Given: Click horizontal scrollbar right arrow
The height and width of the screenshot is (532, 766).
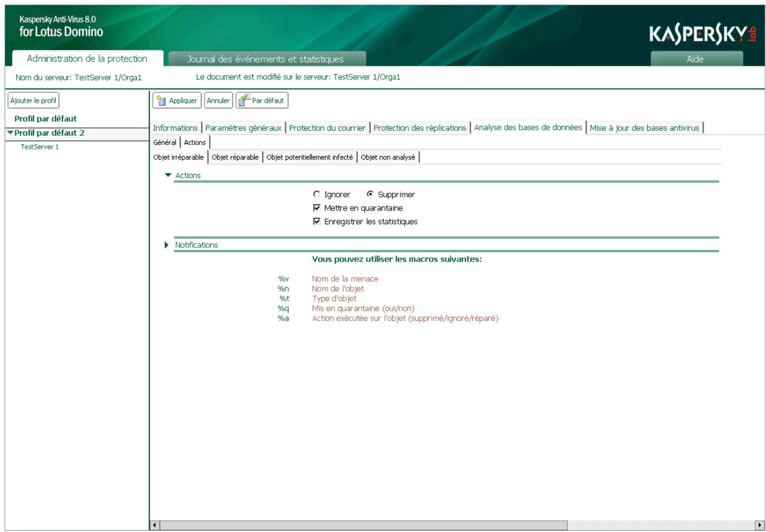Looking at the screenshot, I should pos(760,525).
